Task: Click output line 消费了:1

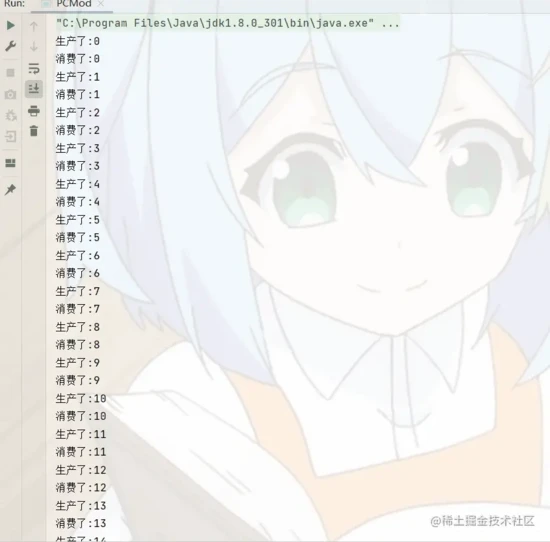Action: [x=78, y=94]
